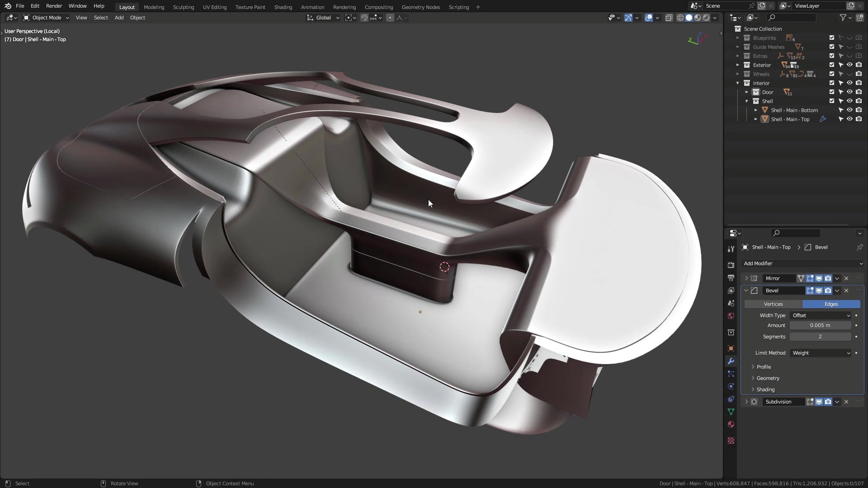Viewport: 868px width, 488px height.
Task: Open the World properties globe icon
Action: tap(731, 316)
